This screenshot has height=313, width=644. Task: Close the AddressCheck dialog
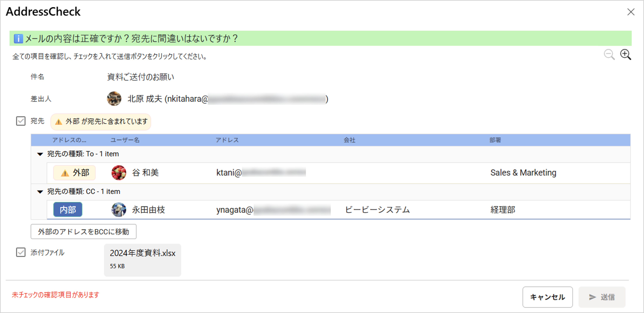pos(631,12)
